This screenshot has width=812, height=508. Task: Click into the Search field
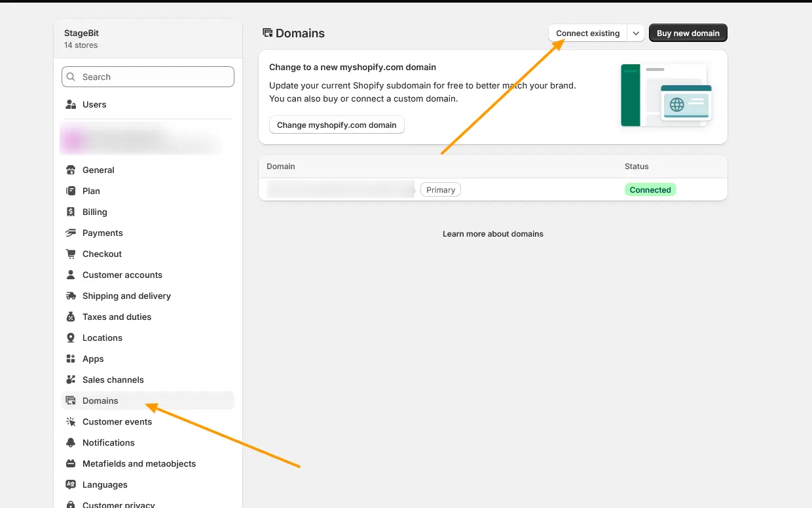point(148,77)
